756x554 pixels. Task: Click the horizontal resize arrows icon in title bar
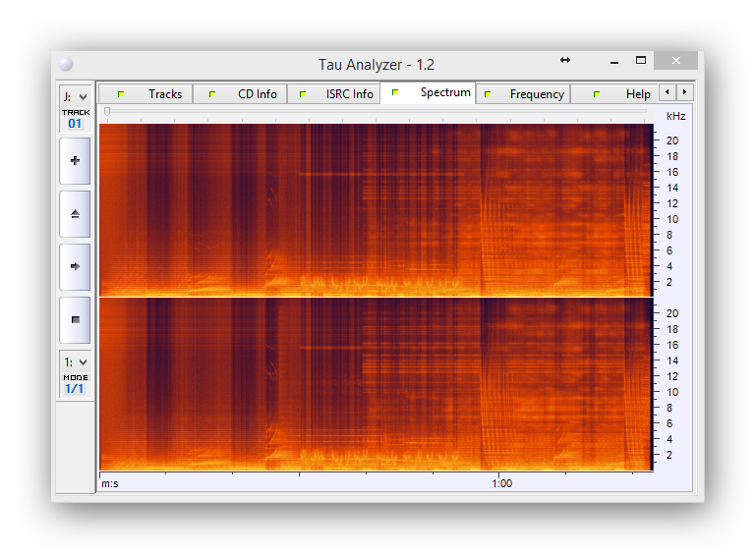tap(565, 61)
